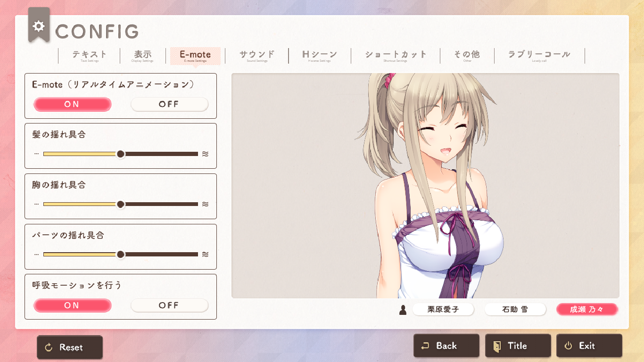Click the return arrow icon on Back
644x362 pixels.
tap(425, 346)
